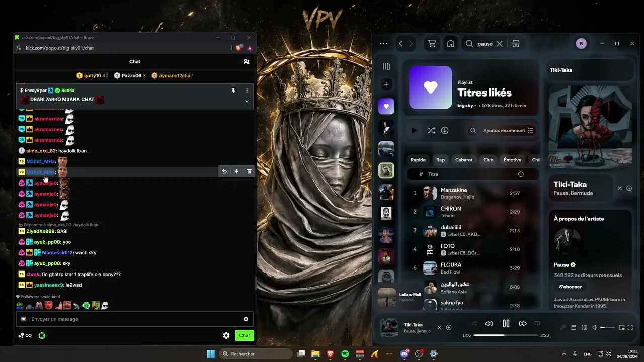The width and height of the screenshot is (644, 362).
Task: Open Spotify from the taskbar
Action: tap(345, 354)
